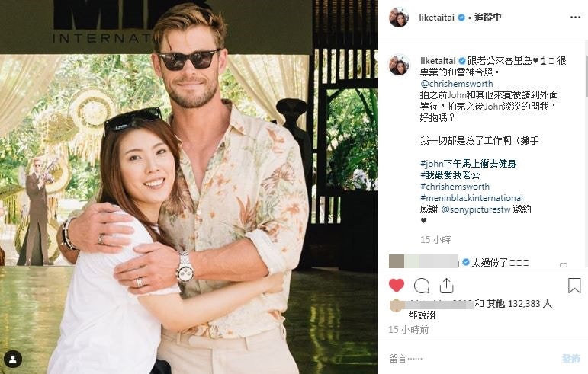Open the three-dots more options menu

575,18
